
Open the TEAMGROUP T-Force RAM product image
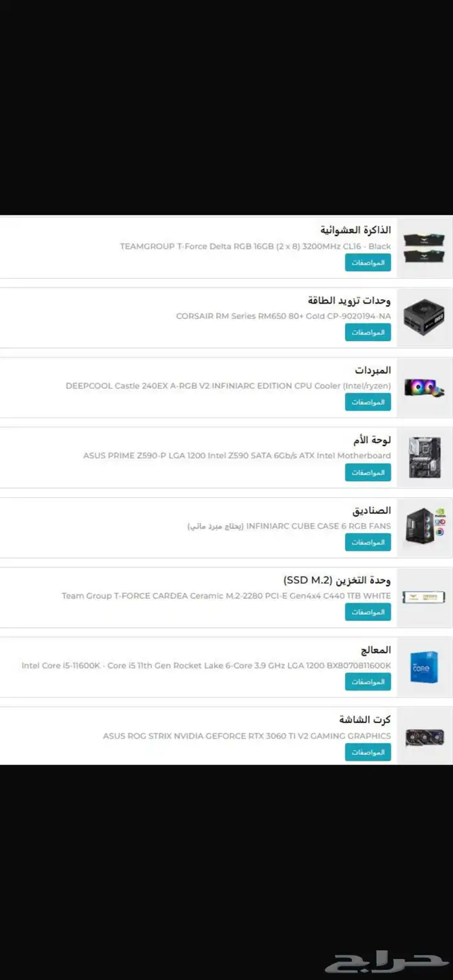[x=424, y=249]
